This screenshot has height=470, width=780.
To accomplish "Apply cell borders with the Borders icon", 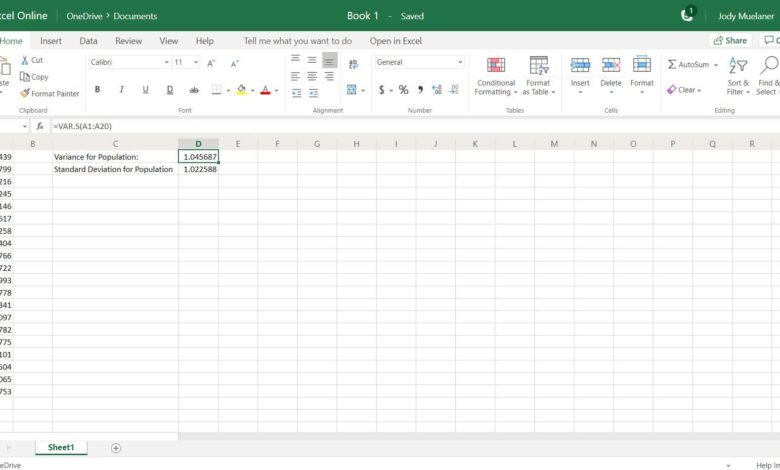I will (216, 90).
